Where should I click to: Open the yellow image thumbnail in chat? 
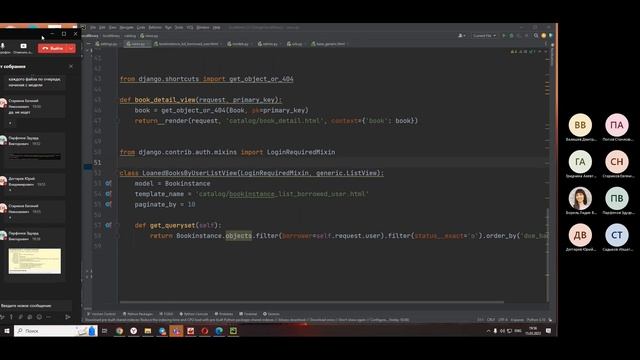tap(35, 261)
